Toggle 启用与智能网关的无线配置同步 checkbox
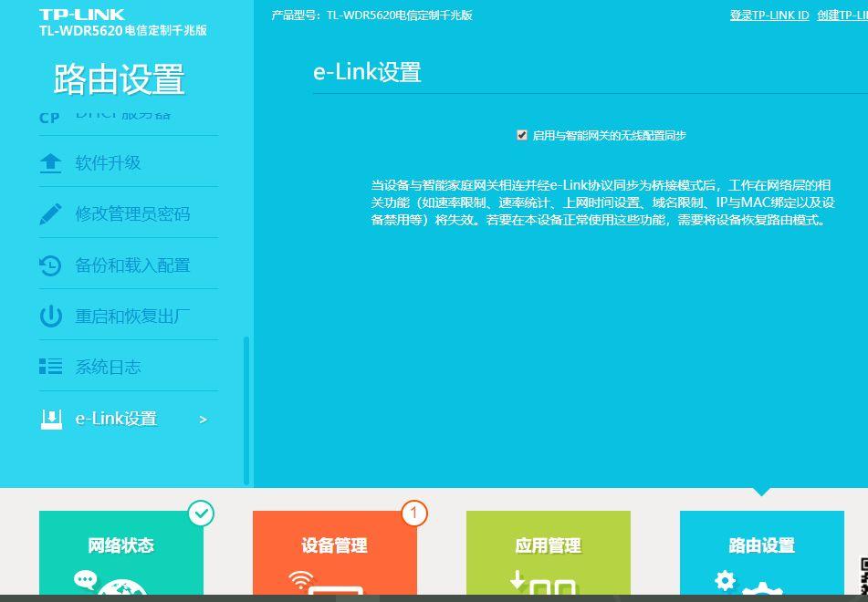This screenshot has width=868, height=602. click(x=521, y=135)
